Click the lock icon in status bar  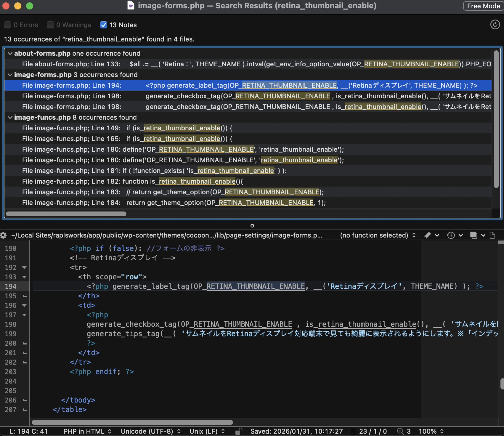[238, 431]
